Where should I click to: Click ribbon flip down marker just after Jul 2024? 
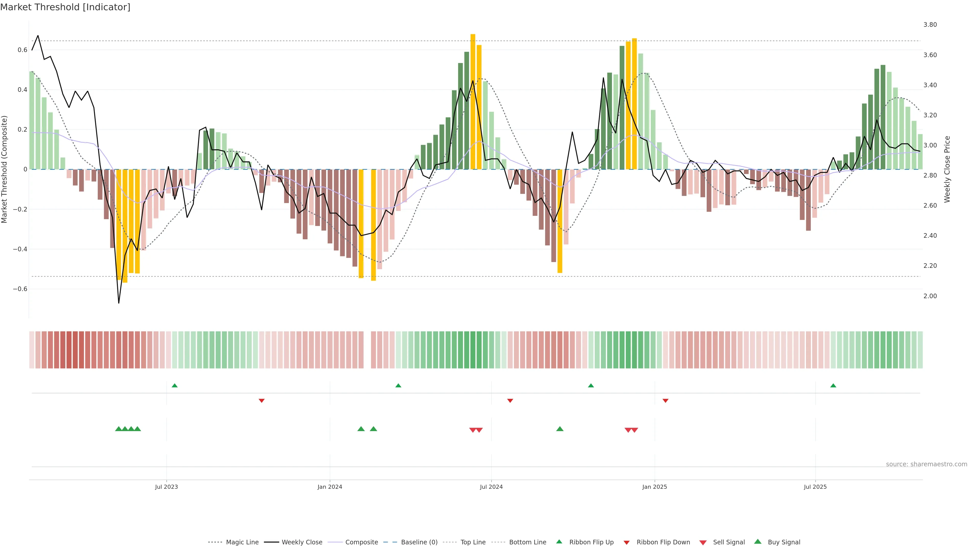tap(510, 400)
